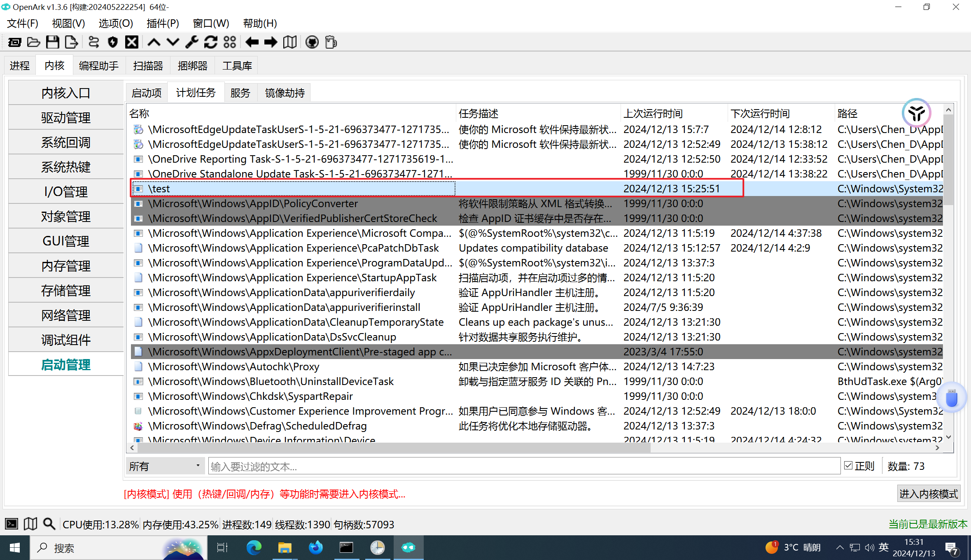
Task: Switch to the 服务 tab
Action: point(240,93)
